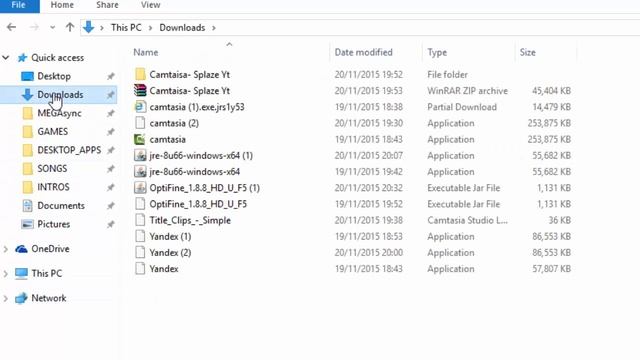Open the Downloads item in navigation pane
Image resolution: width=640 pixels, height=360 pixels.
tap(60, 95)
